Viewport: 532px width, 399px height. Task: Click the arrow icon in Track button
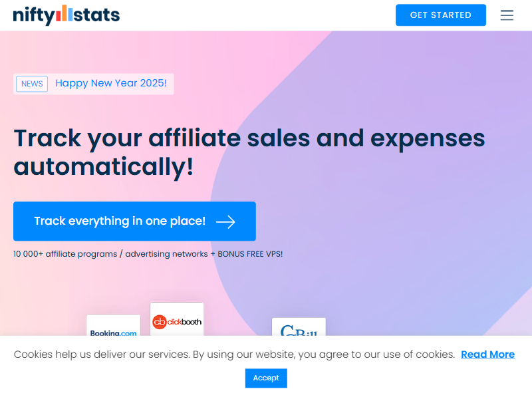pyautogui.click(x=226, y=221)
